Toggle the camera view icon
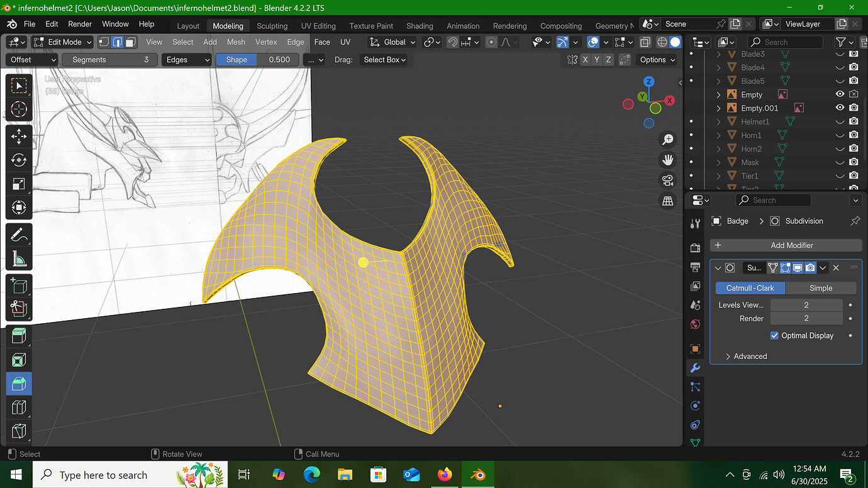868x488 pixels. click(x=668, y=180)
